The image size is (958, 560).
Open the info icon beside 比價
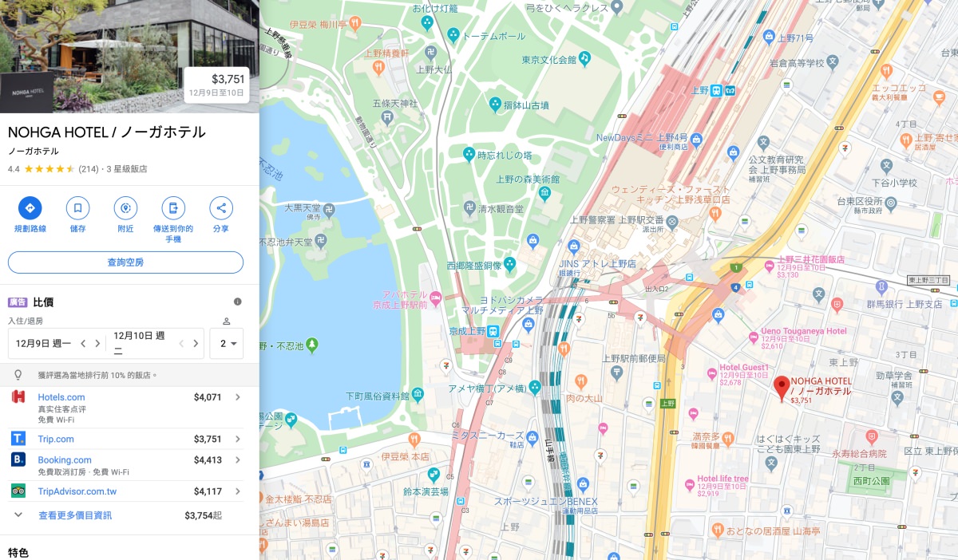tap(237, 302)
